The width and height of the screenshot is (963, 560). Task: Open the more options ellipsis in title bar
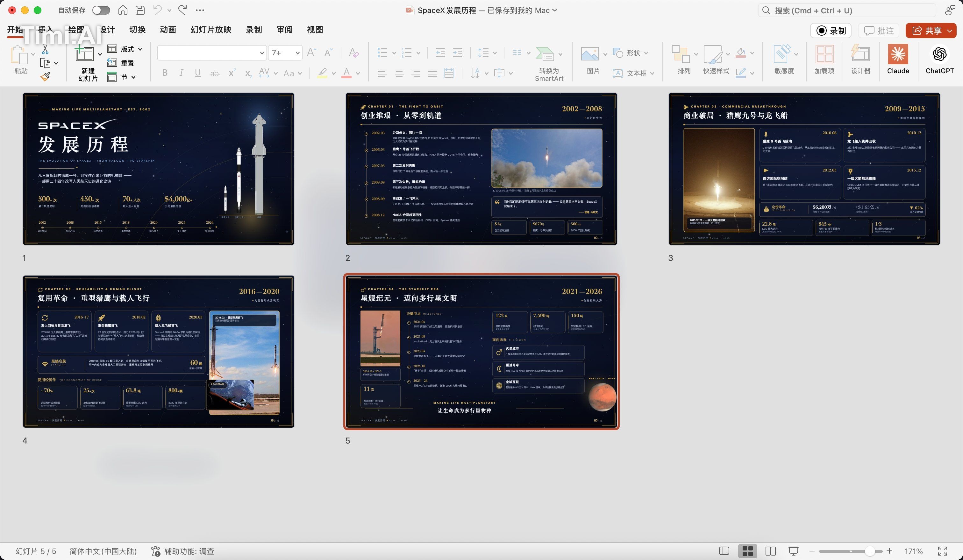[200, 10]
